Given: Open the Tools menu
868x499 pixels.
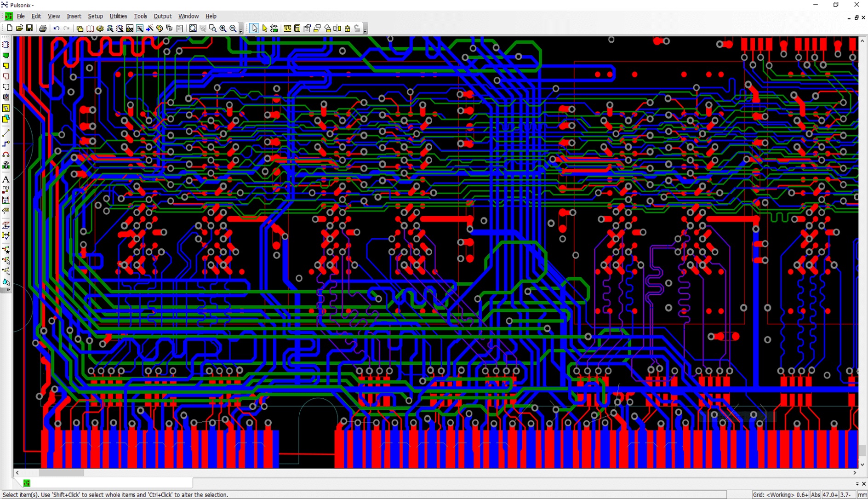Looking at the screenshot, I should tap(140, 16).
